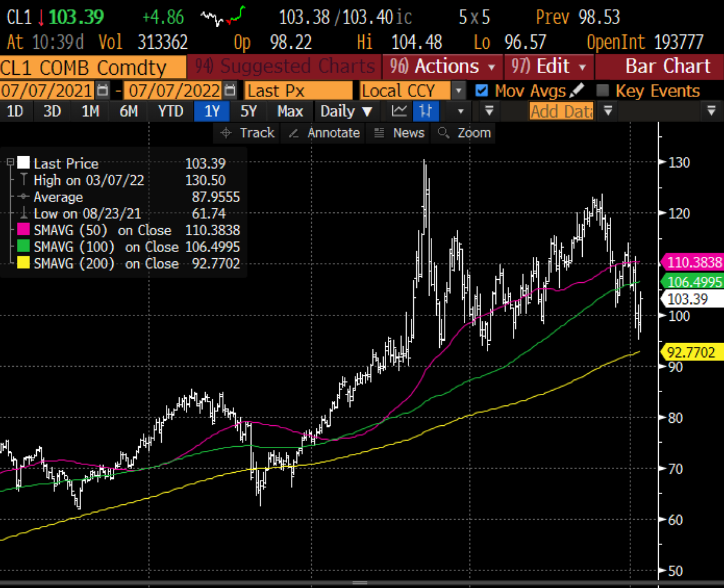This screenshot has width=724, height=588.
Task: Click the pencil icon beside Mov Avgs
Action: (x=577, y=90)
